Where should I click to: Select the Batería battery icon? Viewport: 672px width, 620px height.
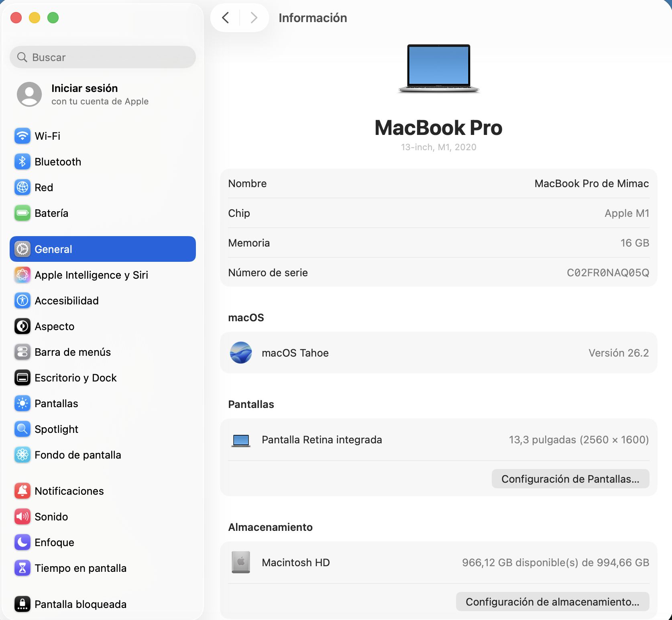(22, 213)
